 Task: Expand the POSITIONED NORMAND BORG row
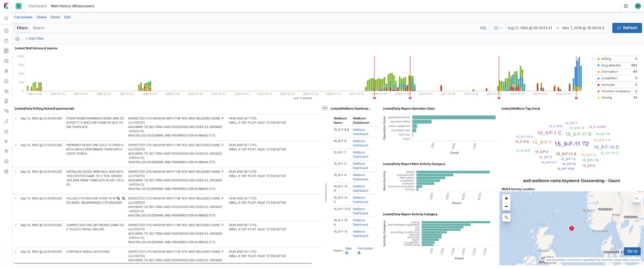16,118
